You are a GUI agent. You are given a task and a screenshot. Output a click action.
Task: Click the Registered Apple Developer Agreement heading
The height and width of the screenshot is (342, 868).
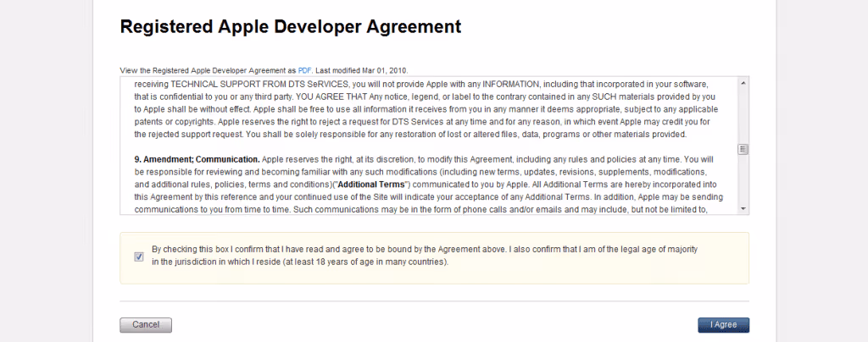point(291,26)
